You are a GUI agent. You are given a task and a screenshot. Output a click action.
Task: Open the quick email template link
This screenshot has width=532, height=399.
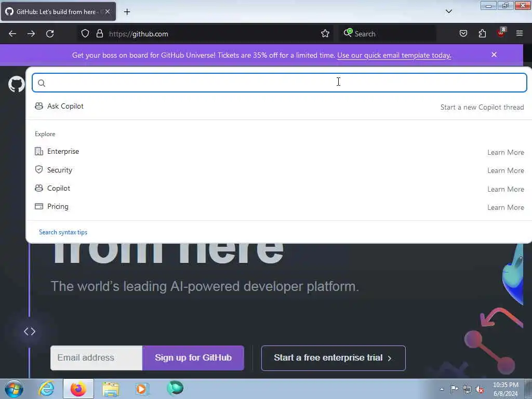point(394,55)
